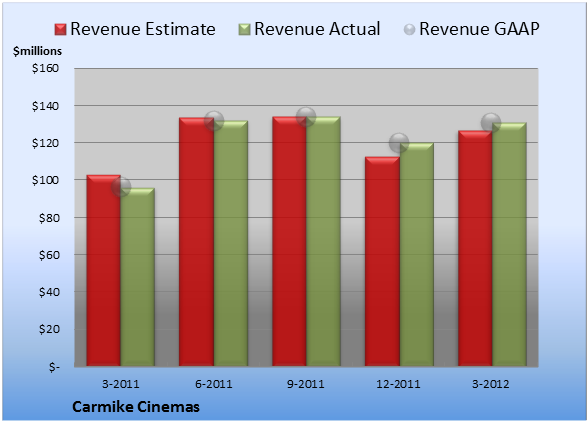Click the '3-2012' x-axis label

[491, 384]
